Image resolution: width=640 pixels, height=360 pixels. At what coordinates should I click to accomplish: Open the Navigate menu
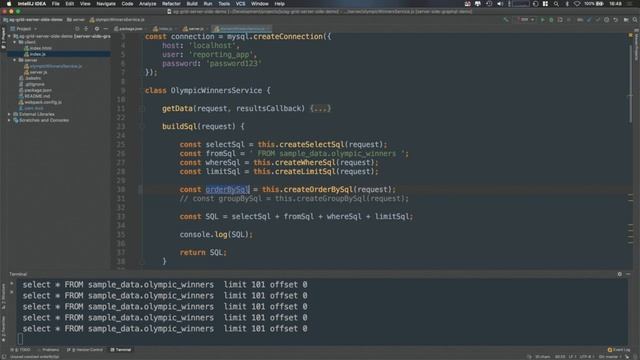tap(106, 4)
